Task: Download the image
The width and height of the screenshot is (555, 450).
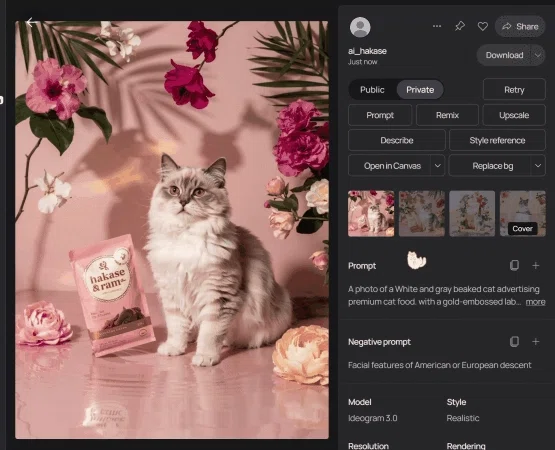Action: [x=504, y=55]
